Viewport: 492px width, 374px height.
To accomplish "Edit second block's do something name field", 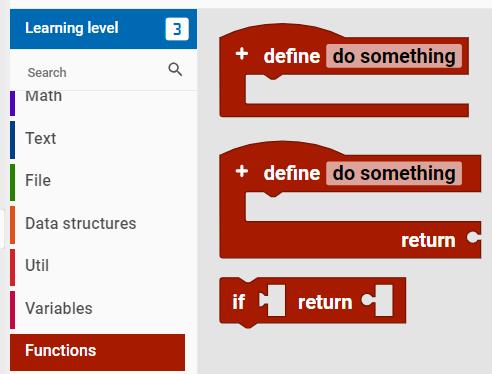I will click(x=394, y=173).
